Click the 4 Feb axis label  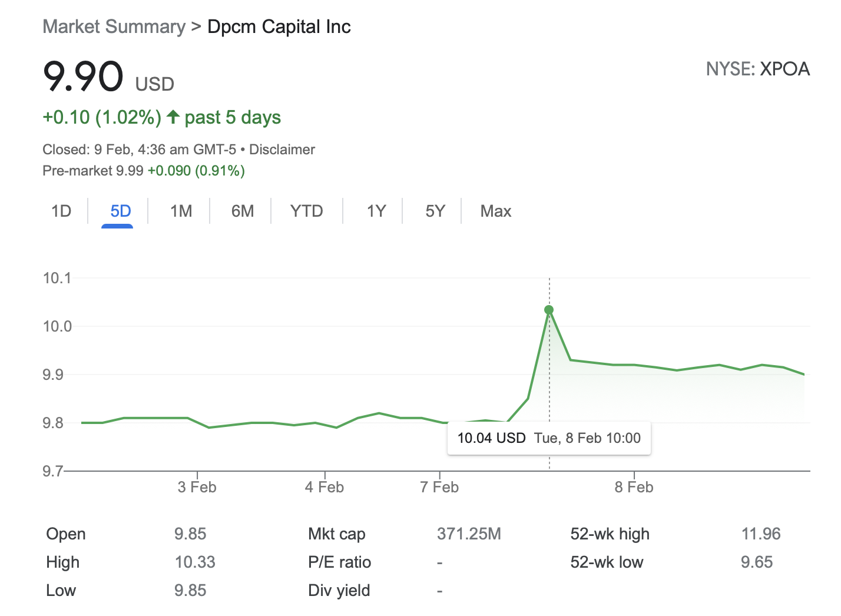click(325, 487)
